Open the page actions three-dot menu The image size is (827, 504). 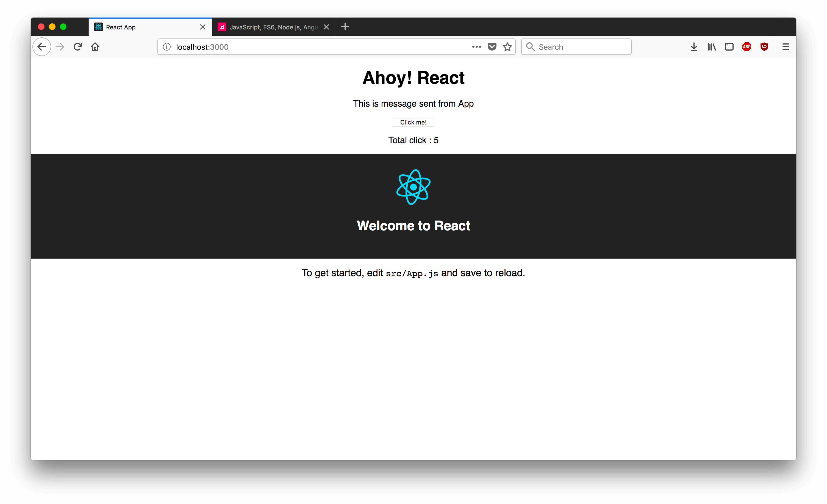pyautogui.click(x=477, y=47)
